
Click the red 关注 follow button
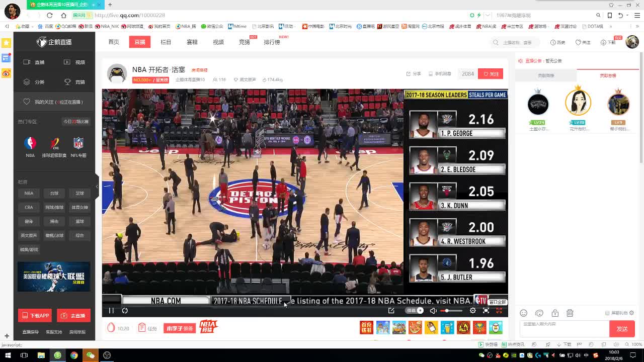(x=491, y=74)
